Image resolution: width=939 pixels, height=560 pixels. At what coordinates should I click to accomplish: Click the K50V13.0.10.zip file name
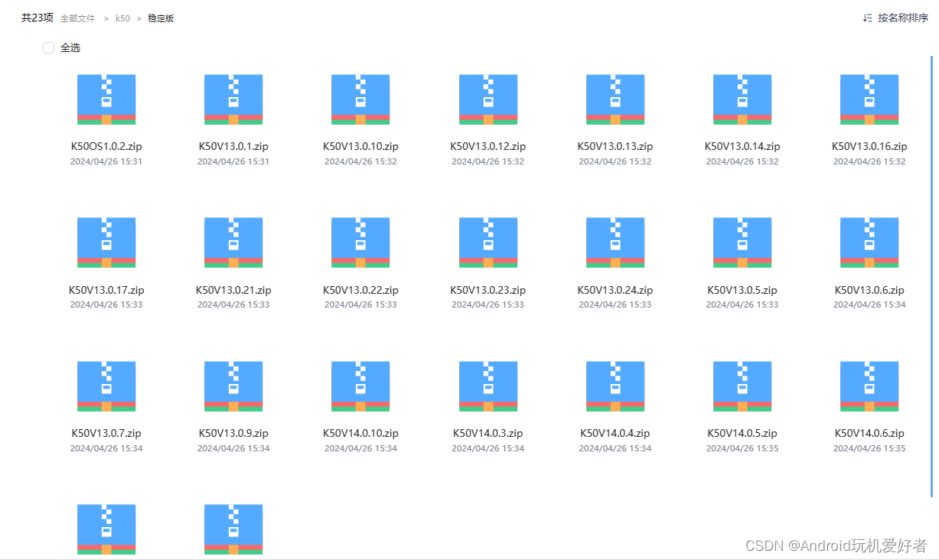point(360,146)
